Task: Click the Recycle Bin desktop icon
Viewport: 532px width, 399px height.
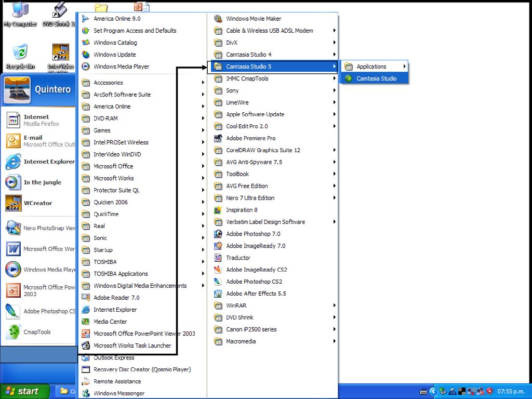Action: point(20,51)
